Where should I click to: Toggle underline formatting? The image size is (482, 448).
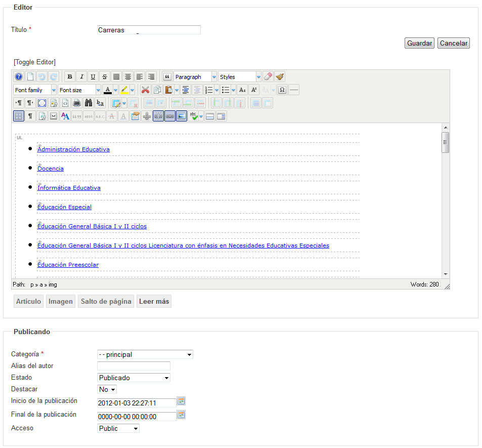pyautogui.click(x=93, y=77)
